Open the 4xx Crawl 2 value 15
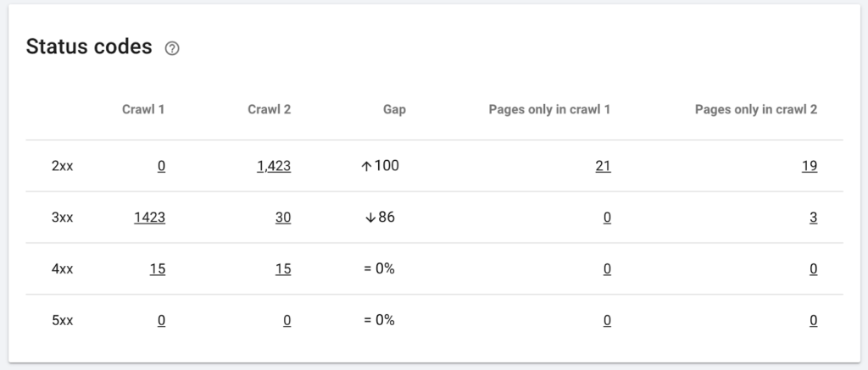 283,269
